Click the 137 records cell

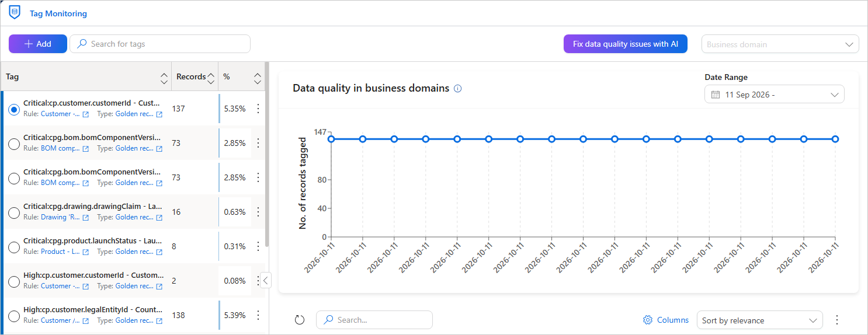pos(178,109)
